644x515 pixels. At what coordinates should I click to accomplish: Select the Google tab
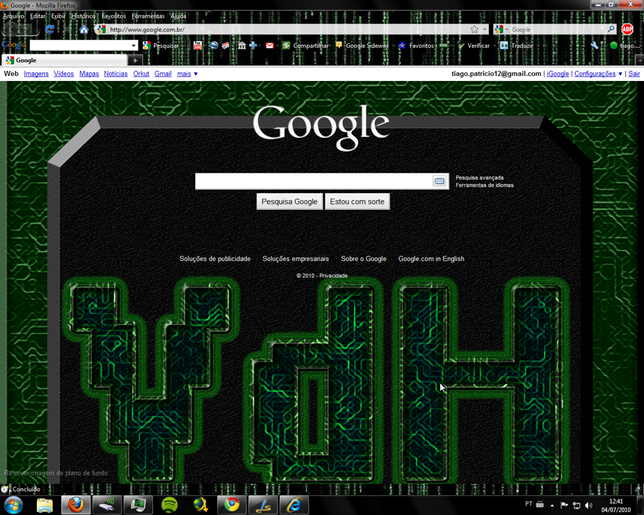coord(64,60)
